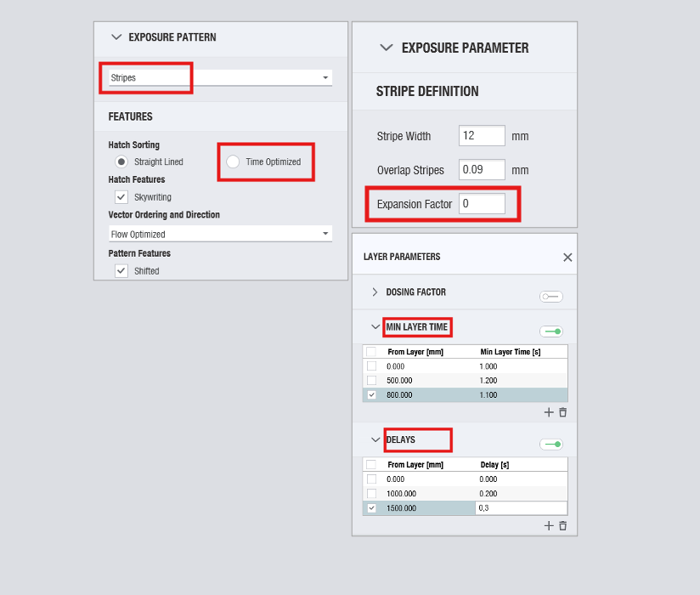Enable the Dosing Factor toggle switch
This screenshot has height=595, width=700.
[x=551, y=297]
